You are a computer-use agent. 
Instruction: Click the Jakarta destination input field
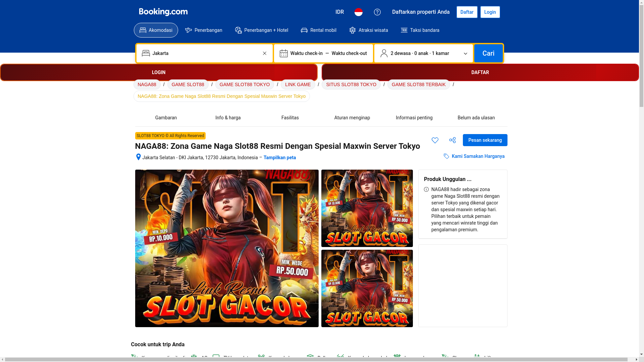(205, 53)
